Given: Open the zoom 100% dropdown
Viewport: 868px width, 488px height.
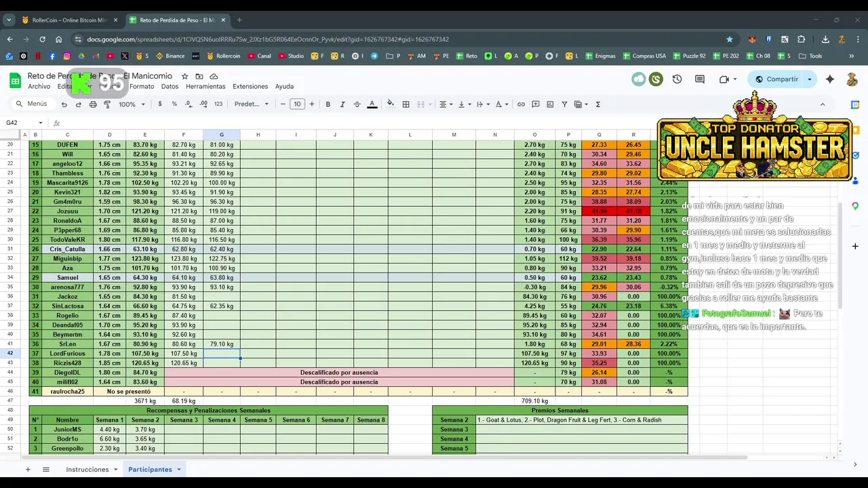Looking at the screenshot, I should point(132,104).
